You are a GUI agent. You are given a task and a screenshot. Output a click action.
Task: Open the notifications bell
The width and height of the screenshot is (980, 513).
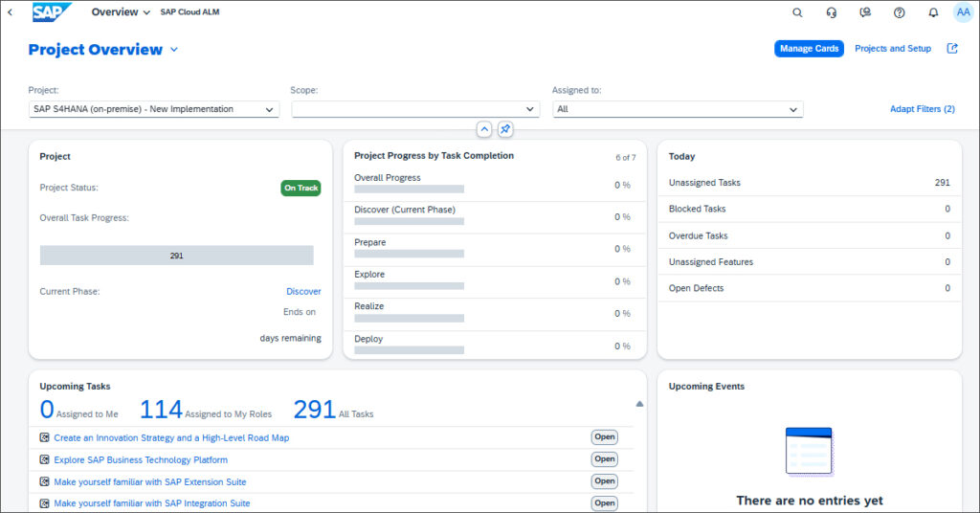[933, 12]
